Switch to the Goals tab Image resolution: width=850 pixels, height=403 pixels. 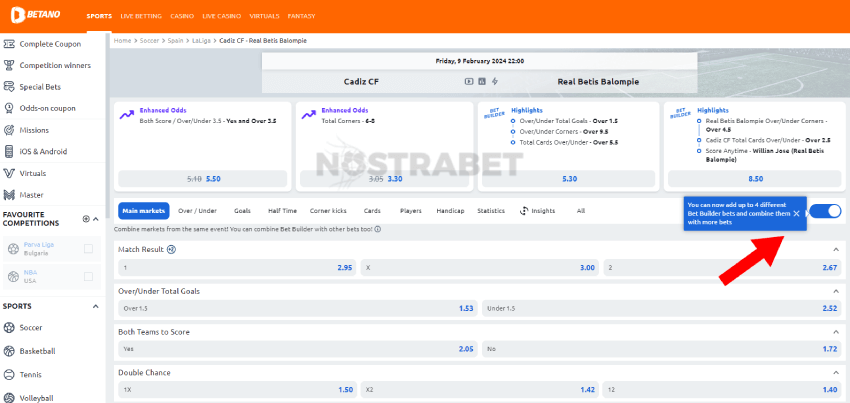[x=242, y=211]
